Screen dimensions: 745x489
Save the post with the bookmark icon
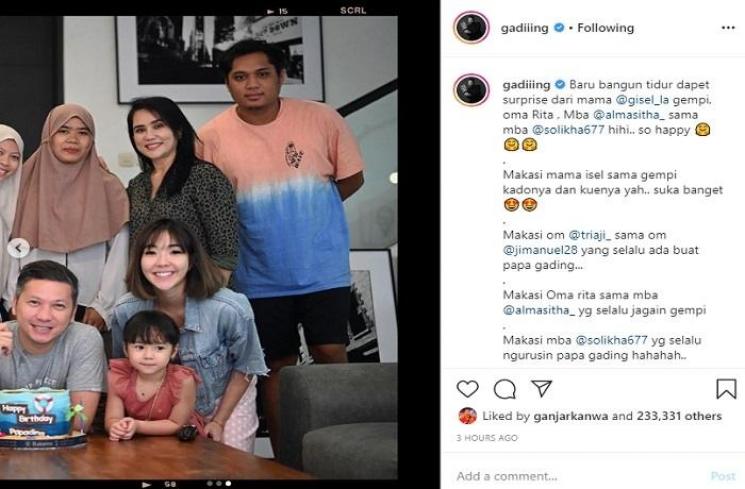726,389
